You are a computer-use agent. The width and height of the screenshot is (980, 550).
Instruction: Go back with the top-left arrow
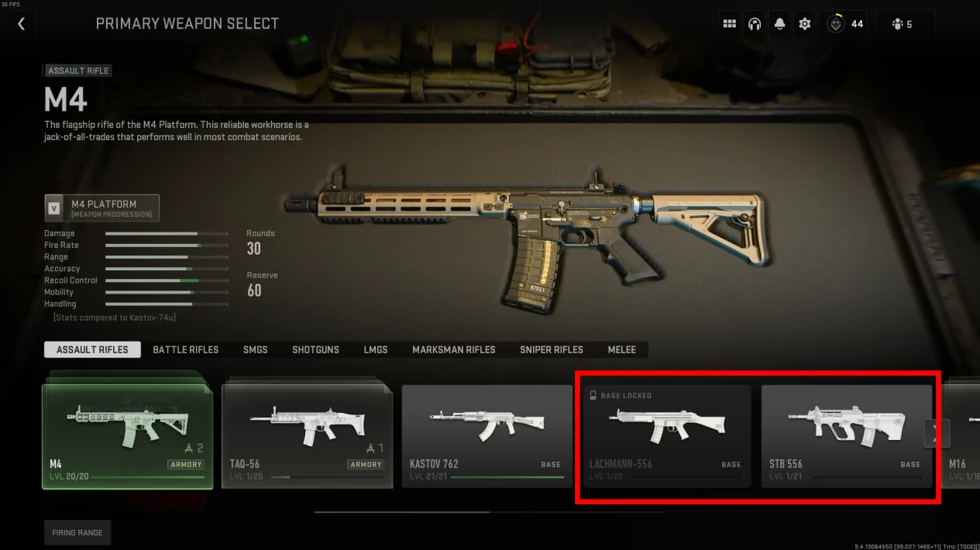[21, 24]
